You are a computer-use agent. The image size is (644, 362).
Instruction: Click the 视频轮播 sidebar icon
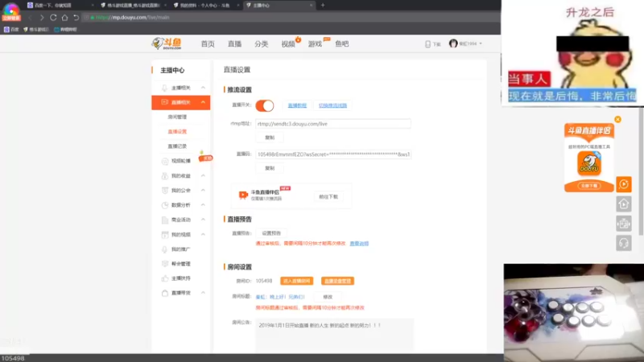(165, 161)
